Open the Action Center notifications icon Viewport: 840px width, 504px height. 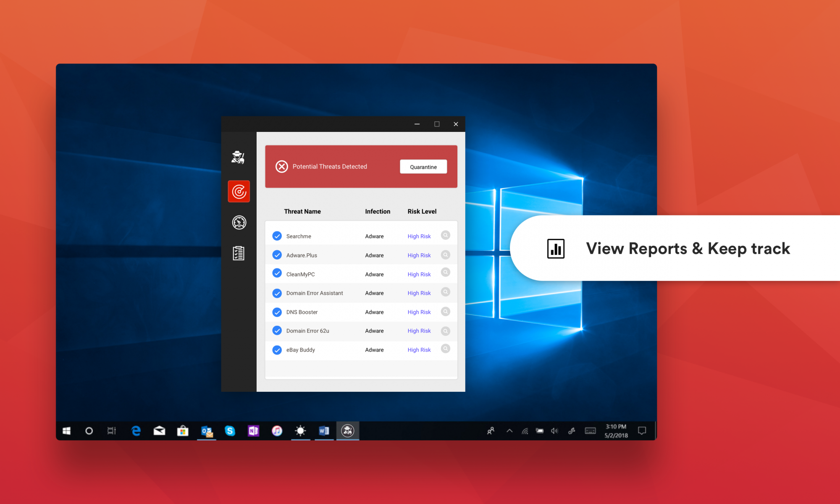tap(642, 431)
